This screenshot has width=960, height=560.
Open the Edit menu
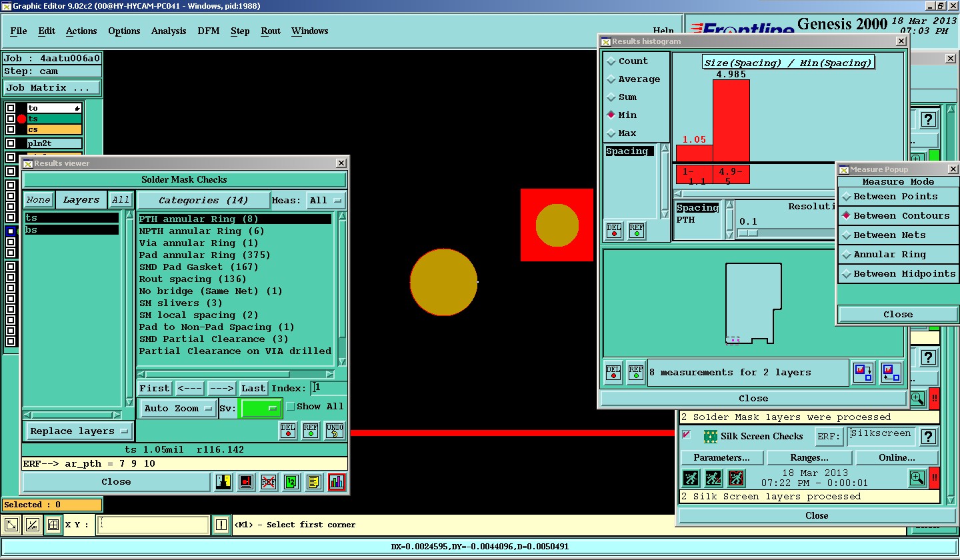pyautogui.click(x=47, y=31)
